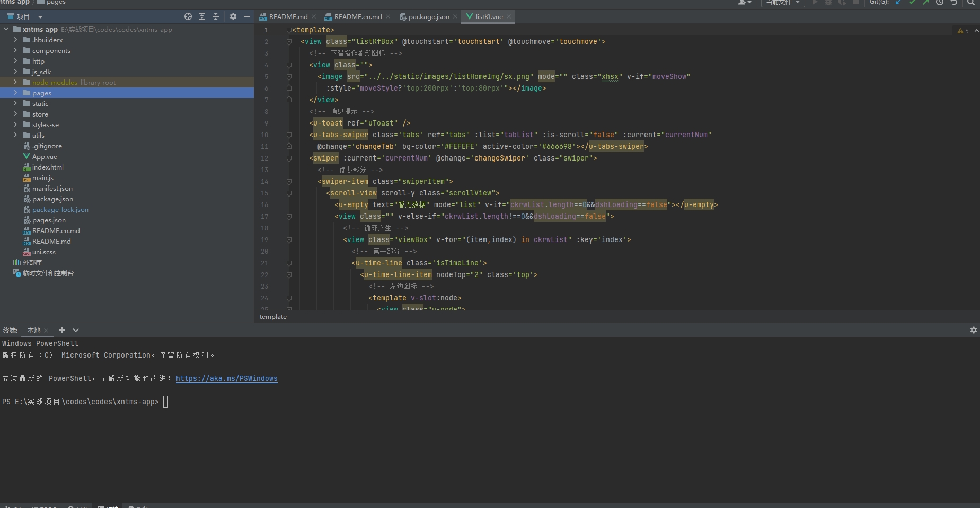Click the Git push arrow icon
The image size is (980, 508).
925,2
